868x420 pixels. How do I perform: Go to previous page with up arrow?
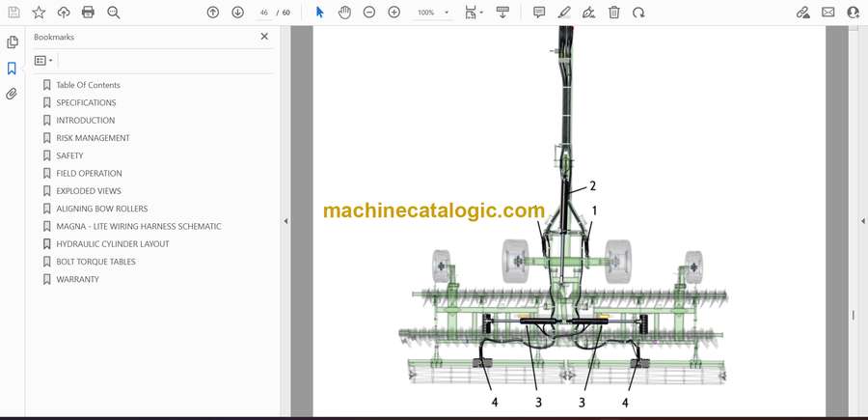pyautogui.click(x=213, y=13)
